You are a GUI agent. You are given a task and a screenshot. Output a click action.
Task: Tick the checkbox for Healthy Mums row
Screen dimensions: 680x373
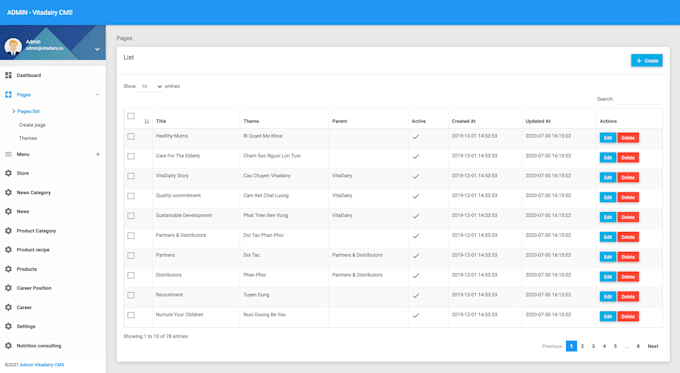pos(131,136)
